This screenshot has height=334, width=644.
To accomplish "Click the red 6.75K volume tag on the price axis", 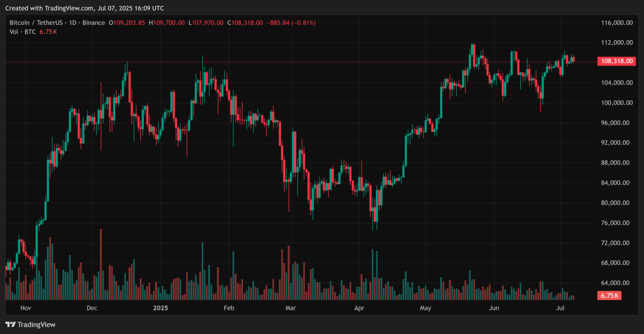I will coord(609,296).
